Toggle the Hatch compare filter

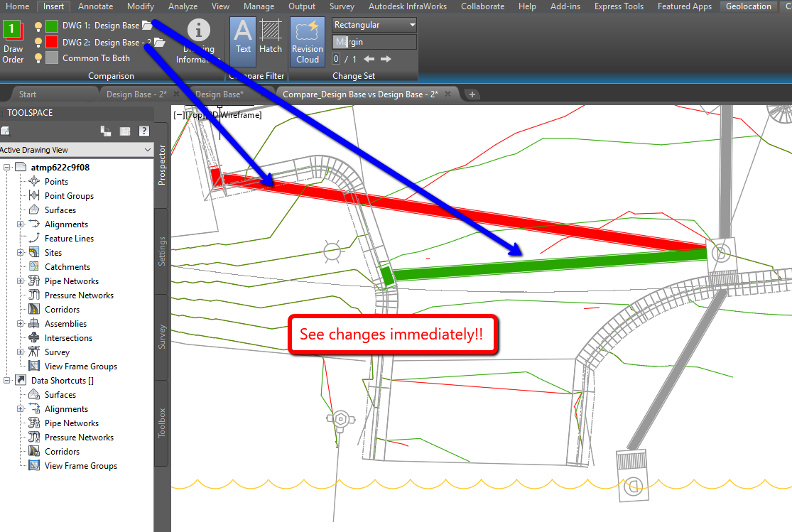point(270,36)
